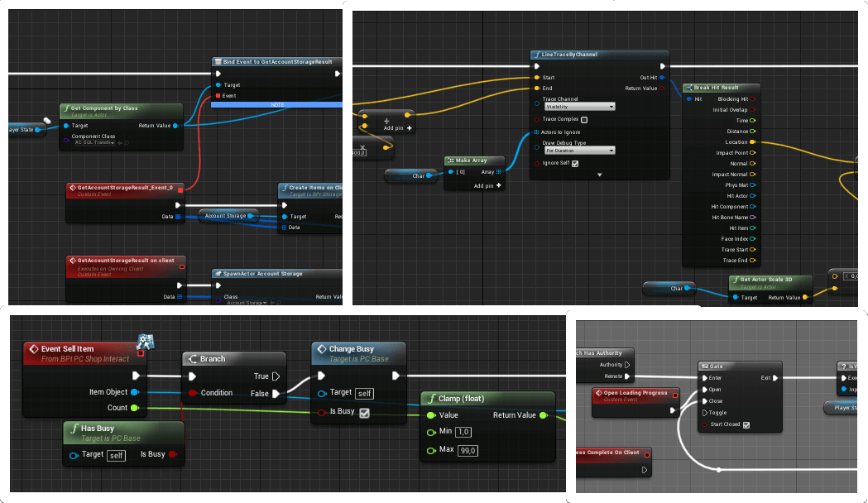Click the Clamp Value input pin

(x=430, y=415)
